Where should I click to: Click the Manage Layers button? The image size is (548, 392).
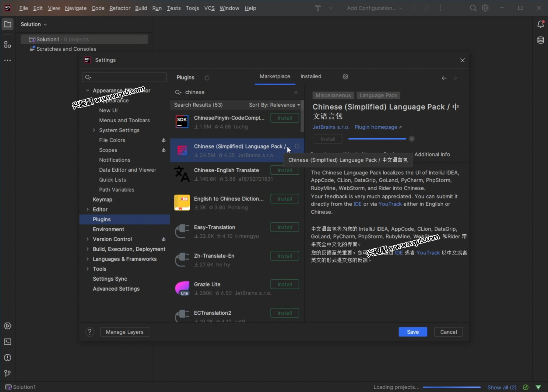coord(125,332)
